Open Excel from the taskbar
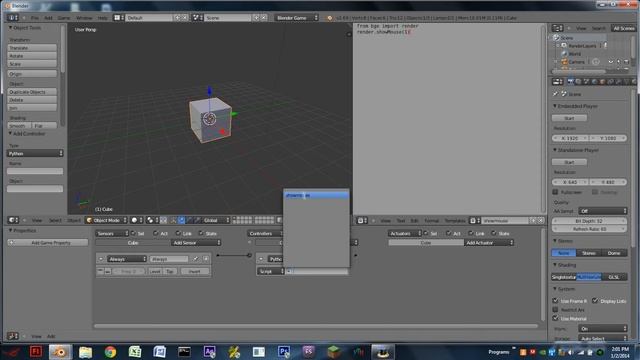The image size is (640, 360). 135,352
